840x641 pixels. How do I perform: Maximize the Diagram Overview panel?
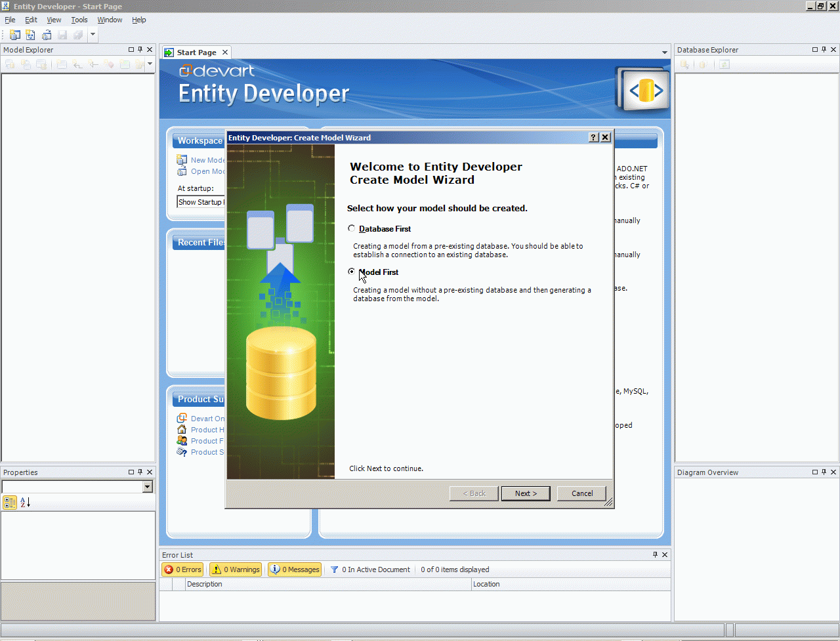(x=815, y=472)
